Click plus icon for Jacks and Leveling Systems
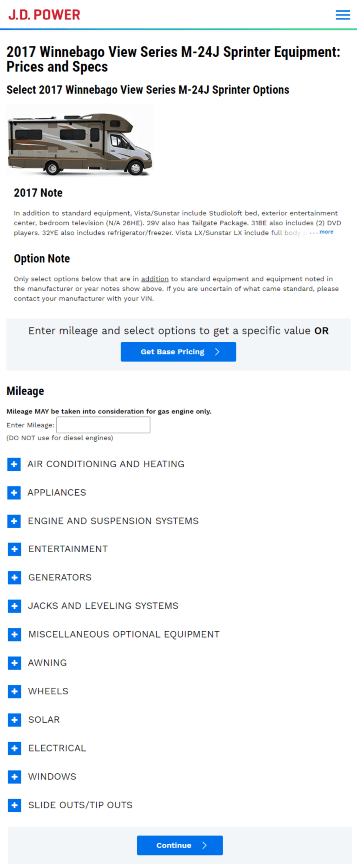The height and width of the screenshot is (868, 357). coord(14,606)
